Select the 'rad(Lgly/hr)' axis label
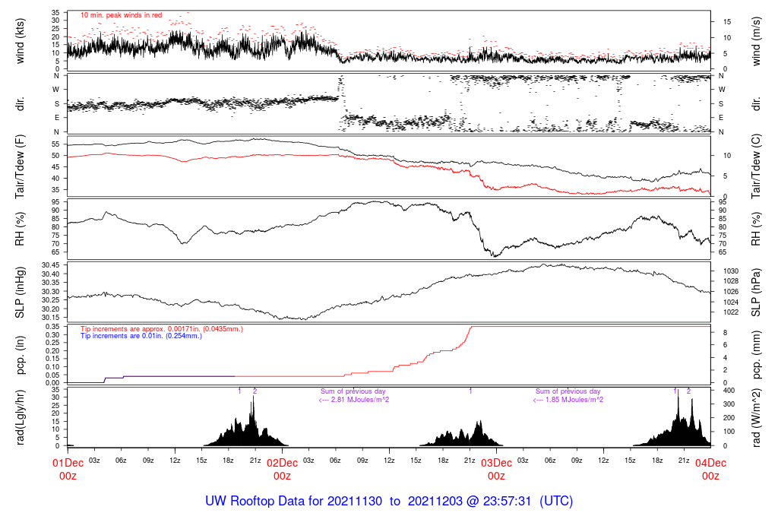 (20, 417)
